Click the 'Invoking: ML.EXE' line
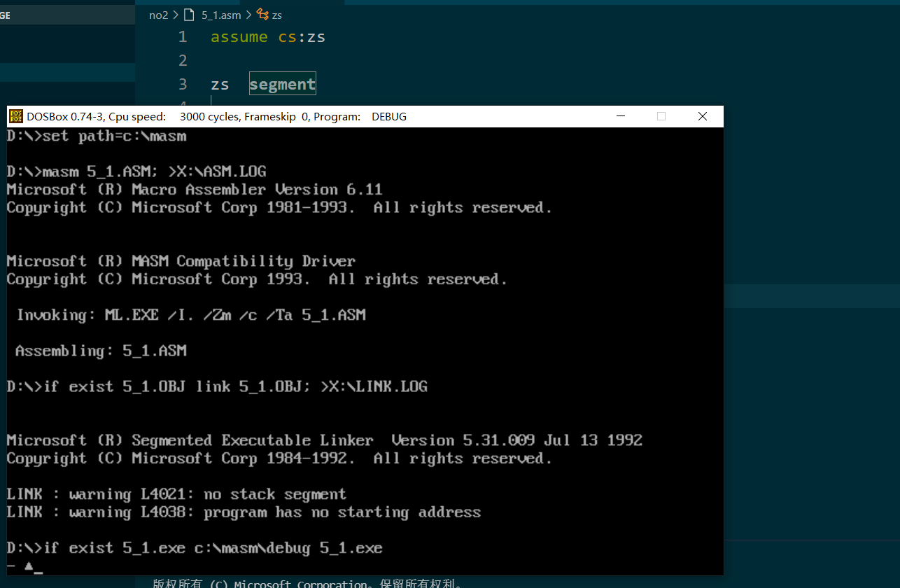Screen dimensions: 900x588 point(191,315)
